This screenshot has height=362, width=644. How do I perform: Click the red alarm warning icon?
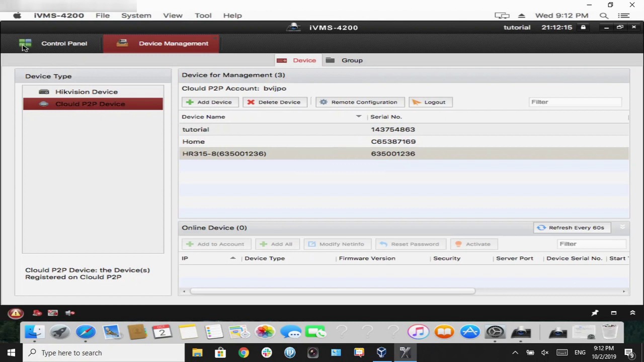click(16, 313)
